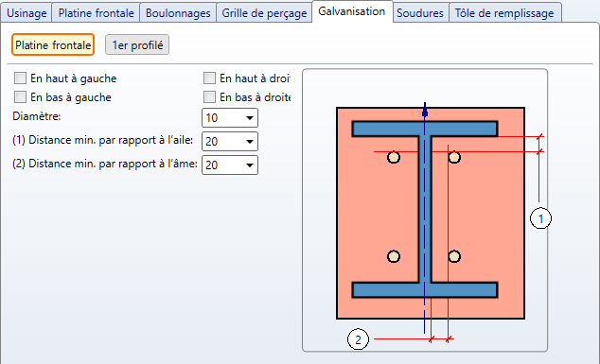Select the lower-right galvanisation hole in diagram
The image size is (600, 364).
[x=454, y=256]
